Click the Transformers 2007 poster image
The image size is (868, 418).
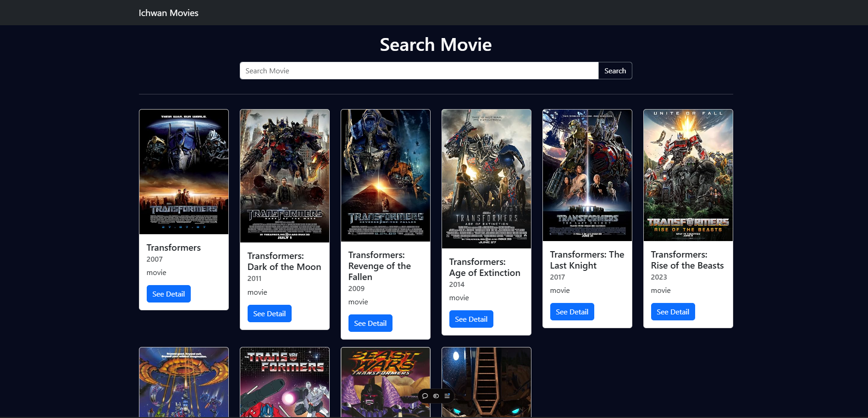pos(184,172)
